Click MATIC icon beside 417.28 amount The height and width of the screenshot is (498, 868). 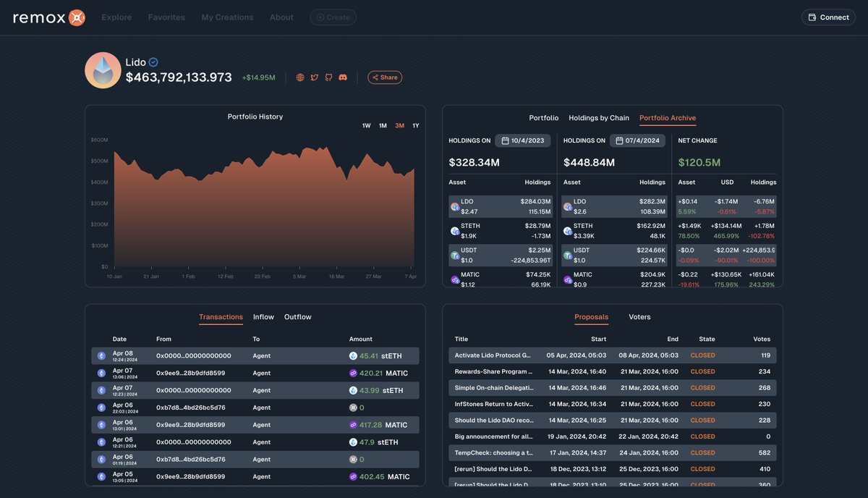tap(353, 425)
